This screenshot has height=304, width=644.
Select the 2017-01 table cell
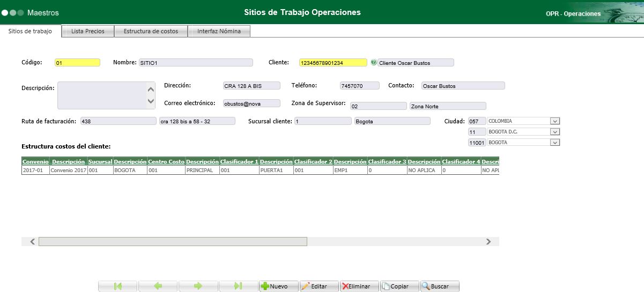tap(35, 170)
